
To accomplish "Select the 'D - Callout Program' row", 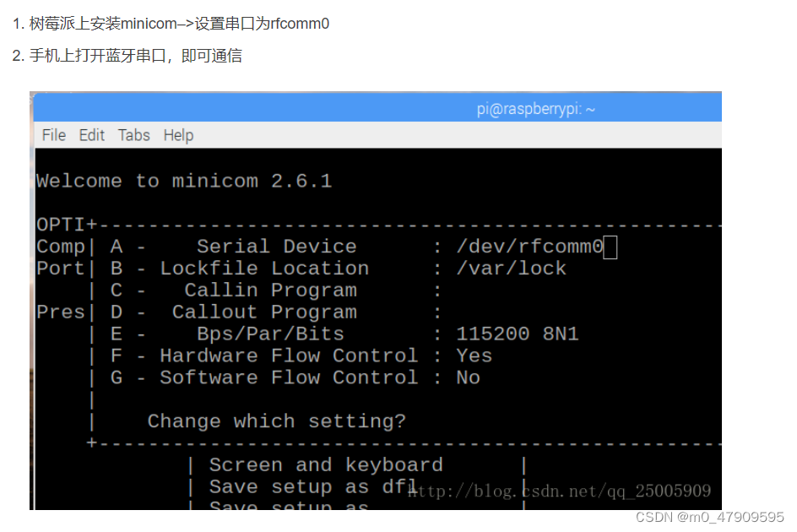I will (x=275, y=312).
